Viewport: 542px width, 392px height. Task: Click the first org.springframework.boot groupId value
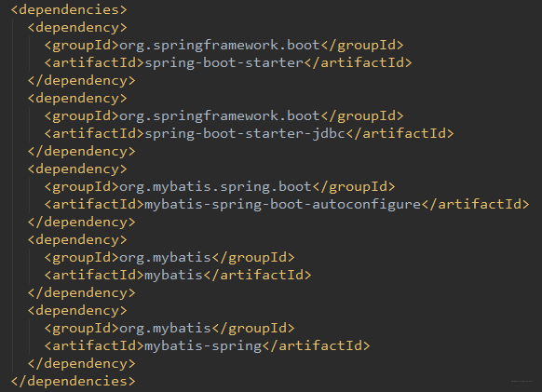220,46
